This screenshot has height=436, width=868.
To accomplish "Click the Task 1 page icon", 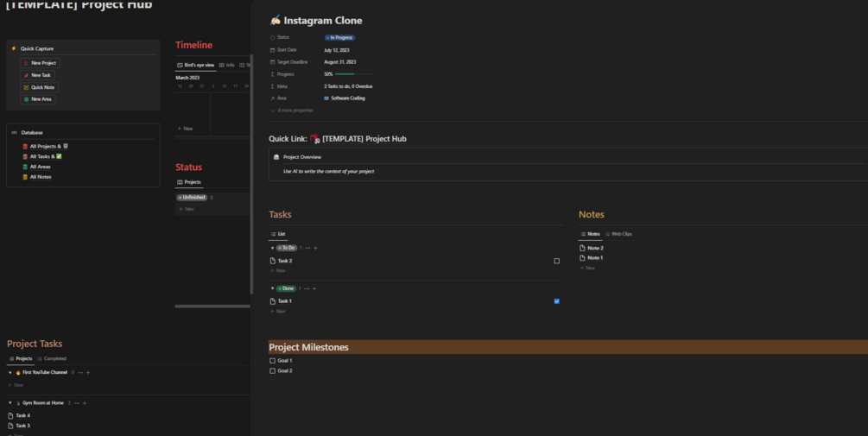I will pyautogui.click(x=272, y=301).
